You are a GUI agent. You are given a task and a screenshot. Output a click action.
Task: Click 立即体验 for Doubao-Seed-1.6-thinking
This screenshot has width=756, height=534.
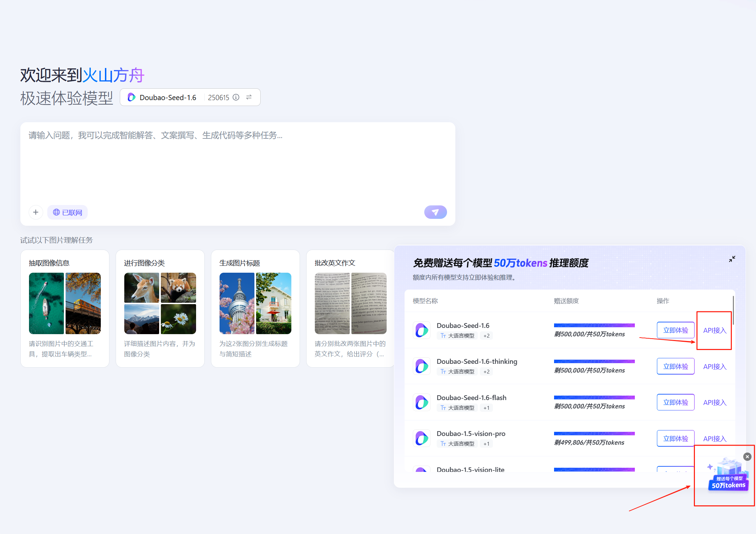click(x=676, y=366)
